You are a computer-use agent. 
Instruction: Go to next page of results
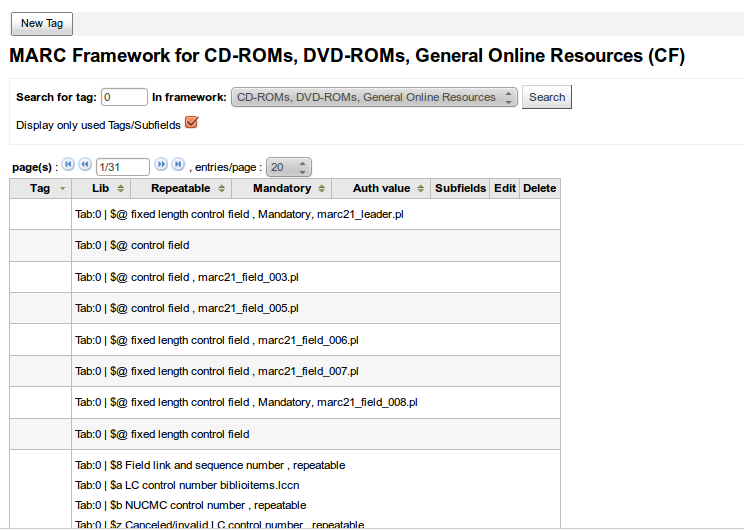(x=161, y=164)
